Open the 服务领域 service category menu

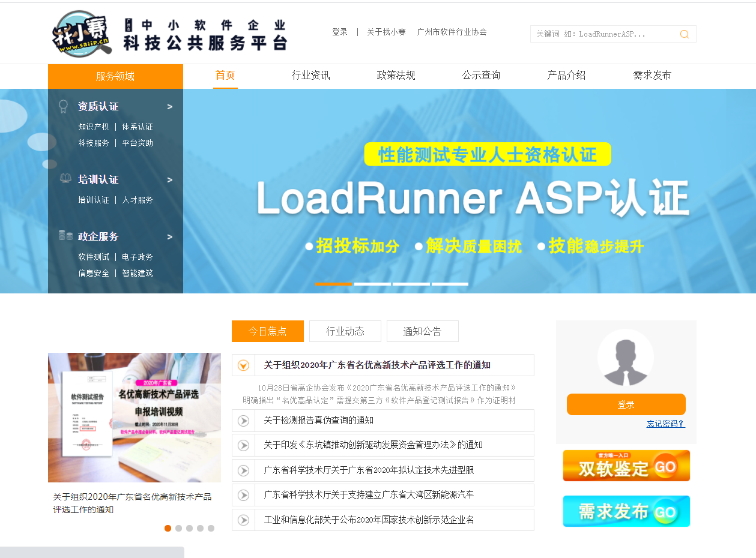(115, 76)
